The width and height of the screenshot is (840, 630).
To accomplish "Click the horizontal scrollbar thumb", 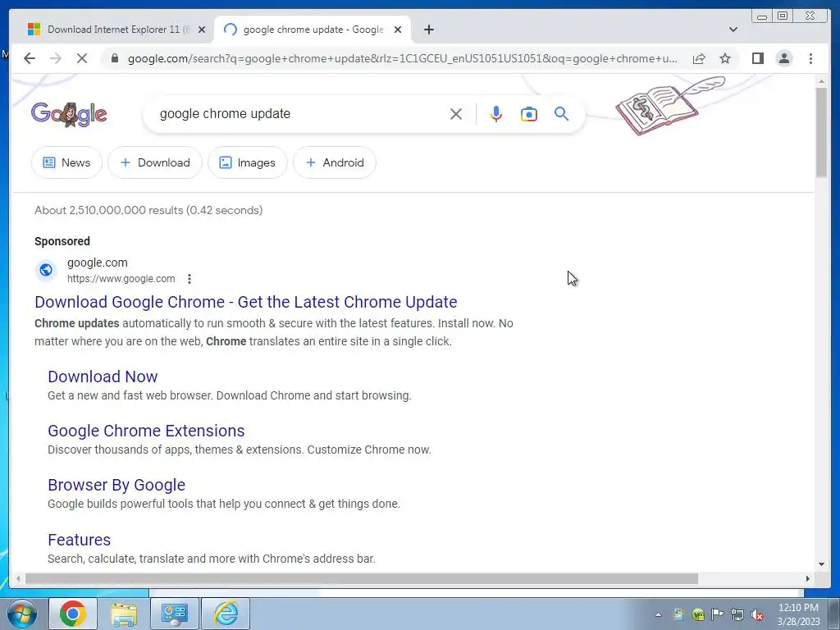I will pos(362,578).
